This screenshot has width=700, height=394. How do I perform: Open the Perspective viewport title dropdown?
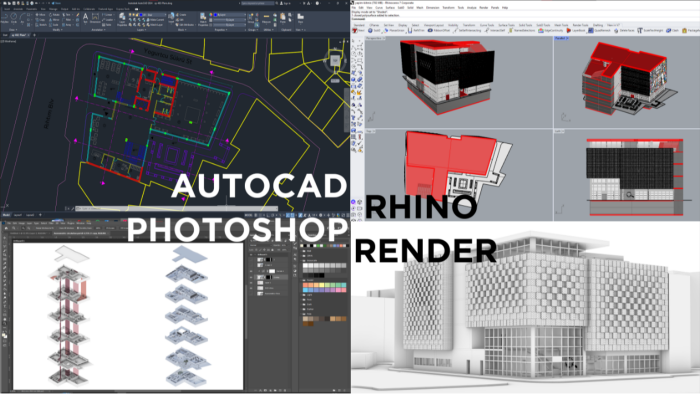click(x=375, y=38)
